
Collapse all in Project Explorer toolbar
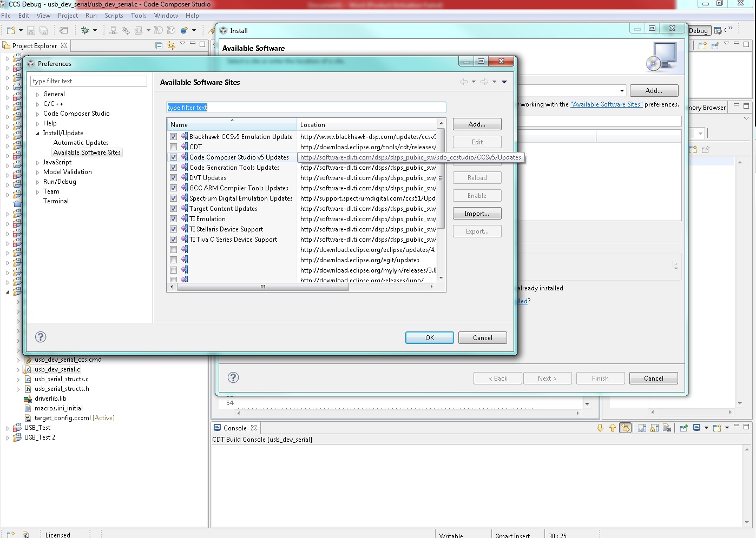click(x=159, y=45)
